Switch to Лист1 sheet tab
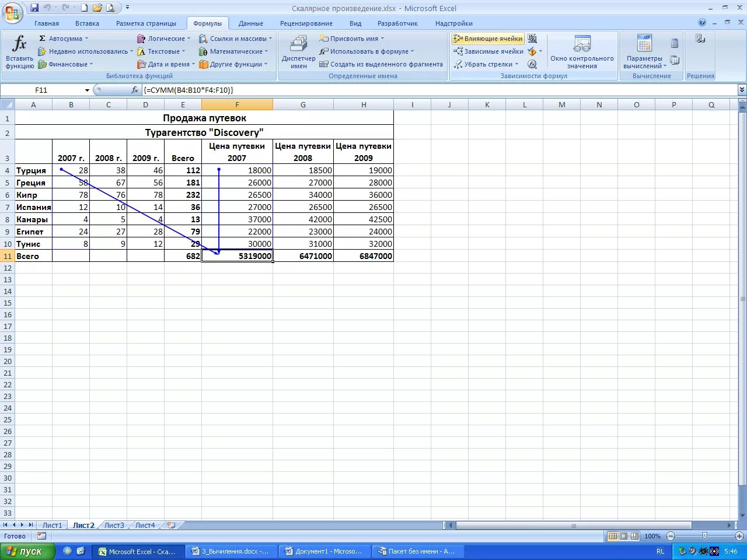Viewport: 747px width, 560px height. coord(52,525)
